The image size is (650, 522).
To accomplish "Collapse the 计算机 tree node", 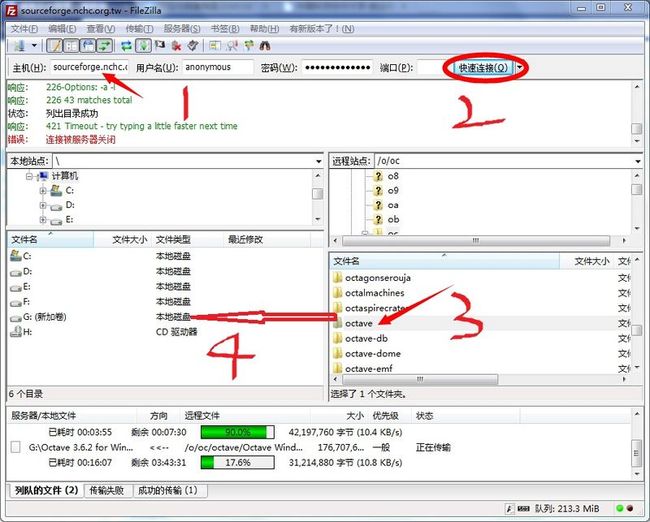I will [x=29, y=176].
